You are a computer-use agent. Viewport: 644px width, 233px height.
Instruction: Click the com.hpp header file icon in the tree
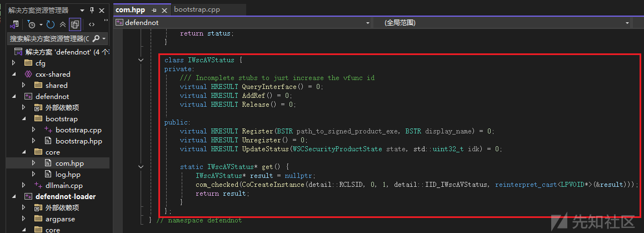click(48, 163)
